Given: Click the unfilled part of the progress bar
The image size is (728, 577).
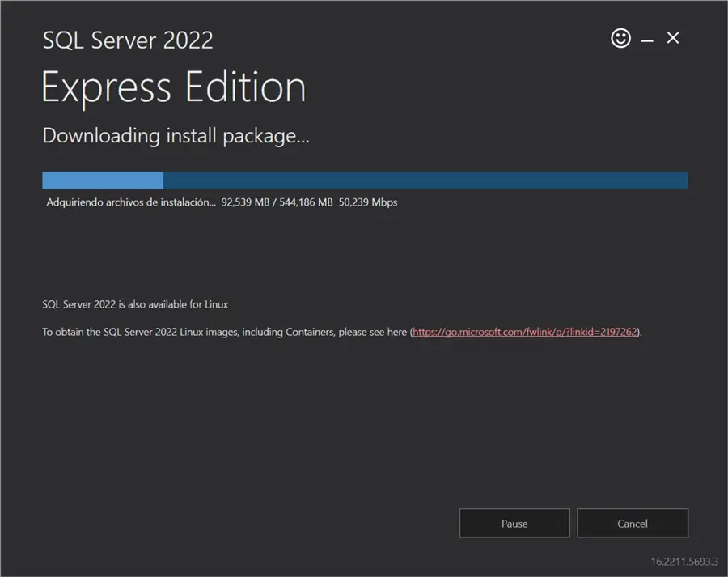Looking at the screenshot, I should point(425,180).
